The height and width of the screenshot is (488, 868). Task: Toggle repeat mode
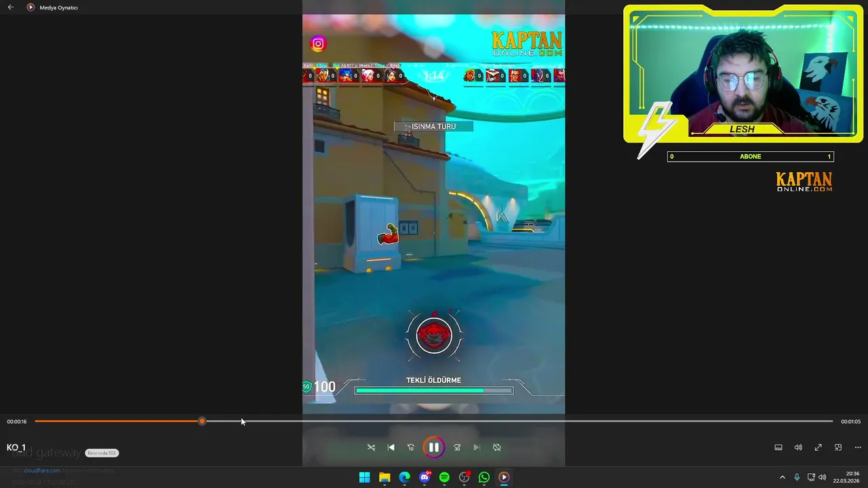(x=496, y=447)
